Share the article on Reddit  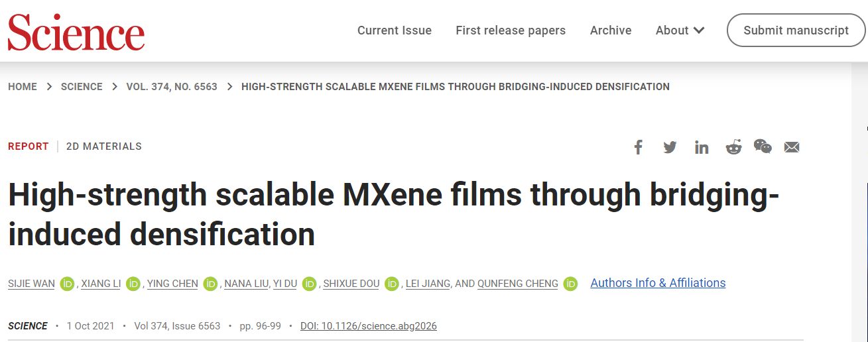tap(733, 147)
